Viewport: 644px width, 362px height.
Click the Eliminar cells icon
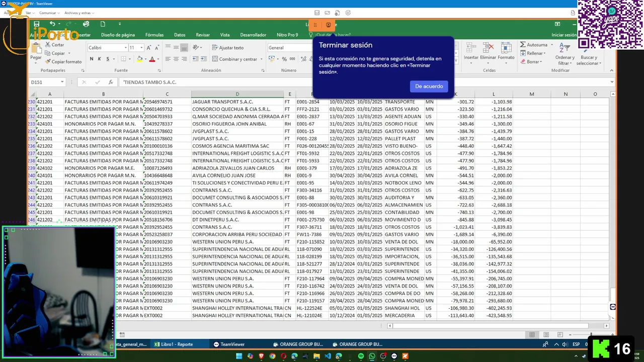(x=488, y=48)
